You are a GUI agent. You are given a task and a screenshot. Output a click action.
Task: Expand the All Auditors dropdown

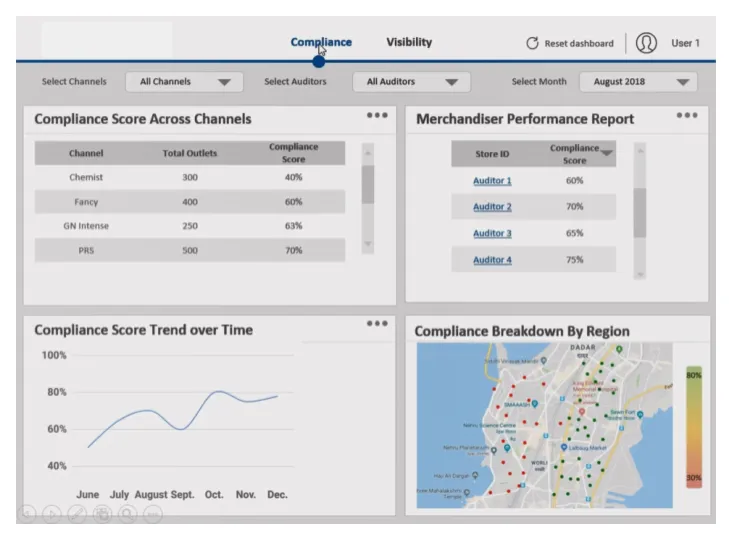coord(411,82)
